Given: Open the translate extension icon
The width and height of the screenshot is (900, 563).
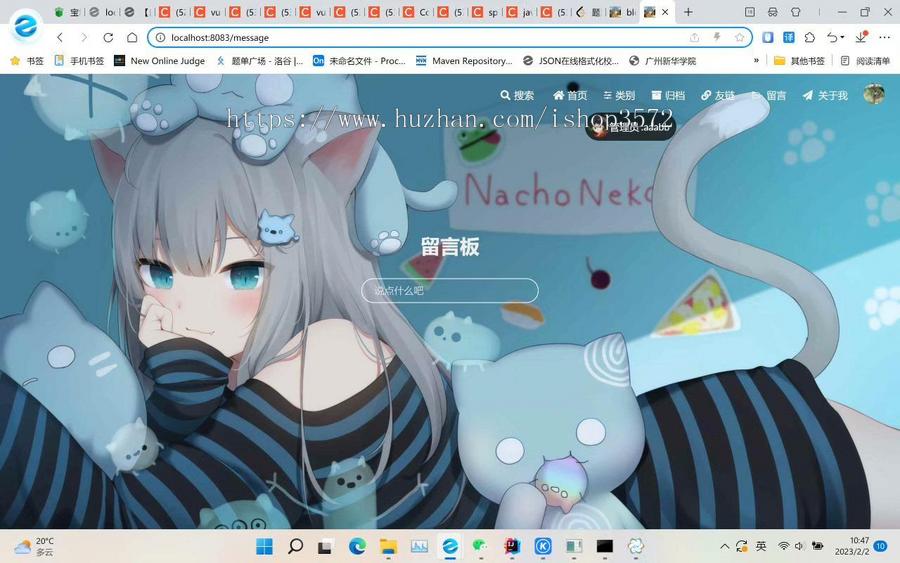Looking at the screenshot, I should (x=789, y=37).
